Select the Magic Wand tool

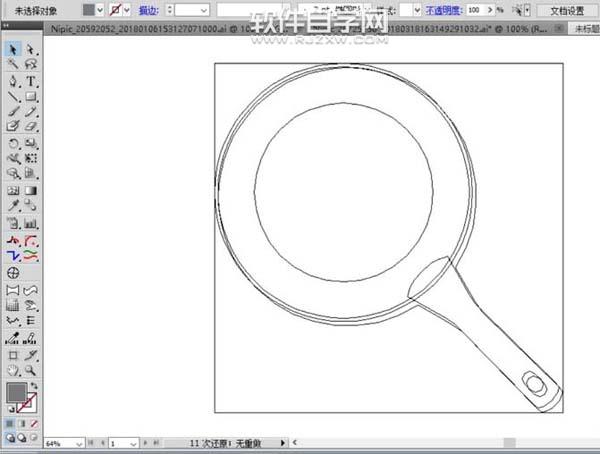13,64
